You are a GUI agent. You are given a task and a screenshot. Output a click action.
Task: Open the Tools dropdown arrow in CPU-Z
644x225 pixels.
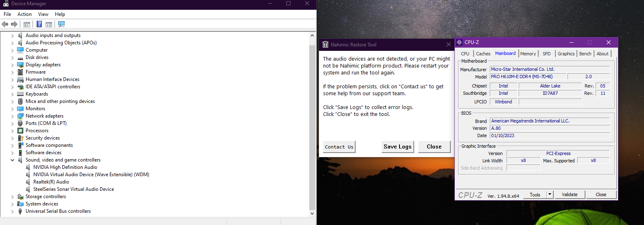[550, 194]
